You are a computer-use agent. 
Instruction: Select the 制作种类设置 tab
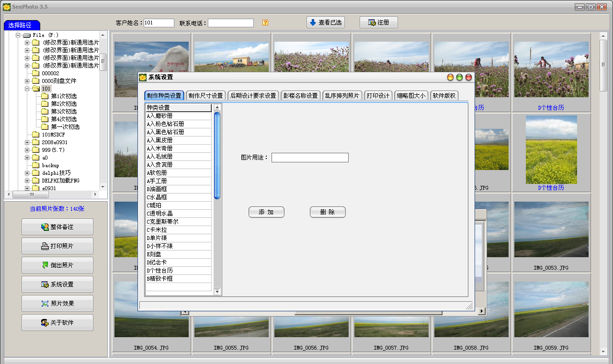tap(164, 95)
